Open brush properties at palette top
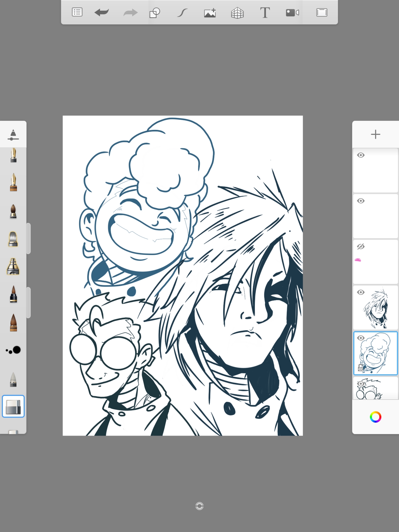399x532 pixels. pyautogui.click(x=13, y=135)
